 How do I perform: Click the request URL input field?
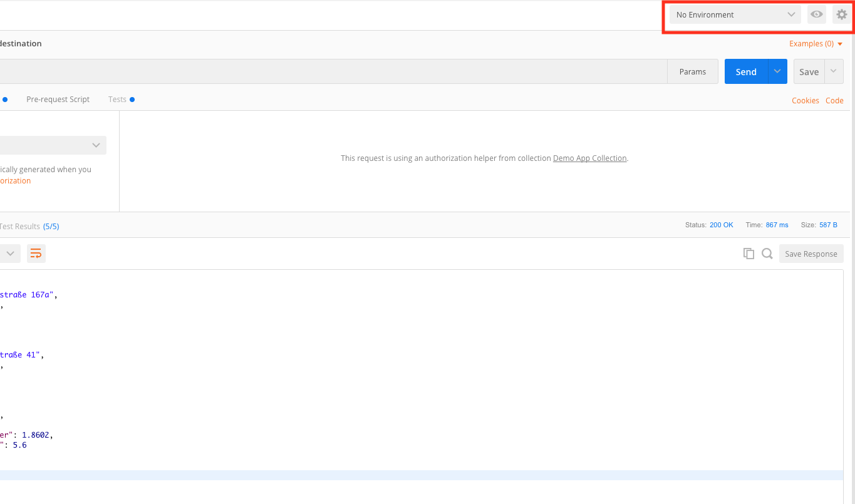[332, 71]
